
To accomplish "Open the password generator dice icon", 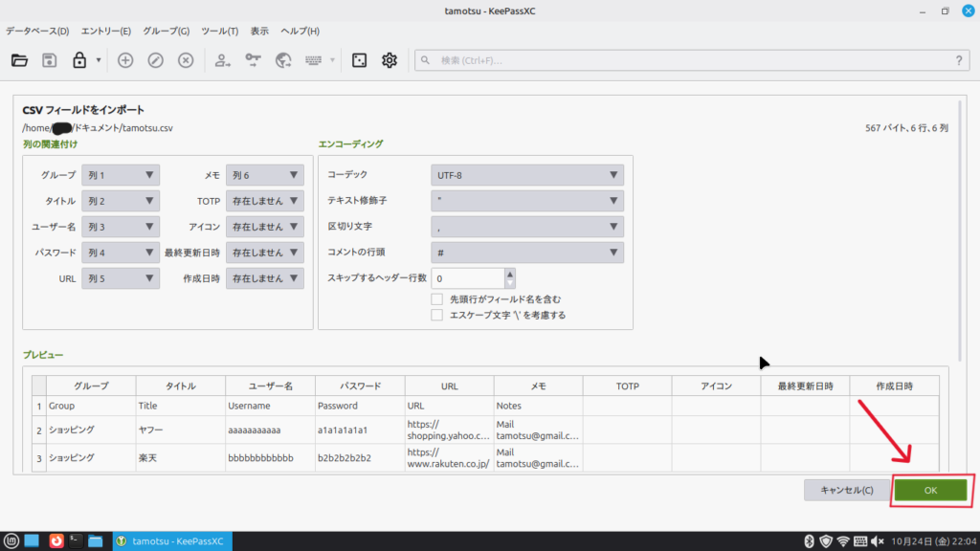I will tap(359, 60).
